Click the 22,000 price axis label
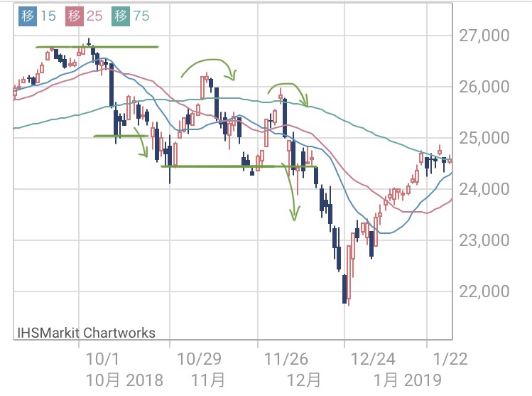Screen dimensions: 532x396 pos(480,291)
